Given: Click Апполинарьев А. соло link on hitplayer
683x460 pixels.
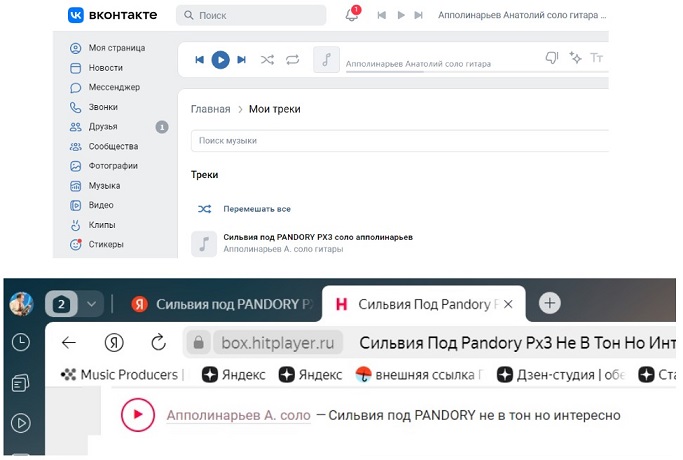Looking at the screenshot, I should click(239, 415).
